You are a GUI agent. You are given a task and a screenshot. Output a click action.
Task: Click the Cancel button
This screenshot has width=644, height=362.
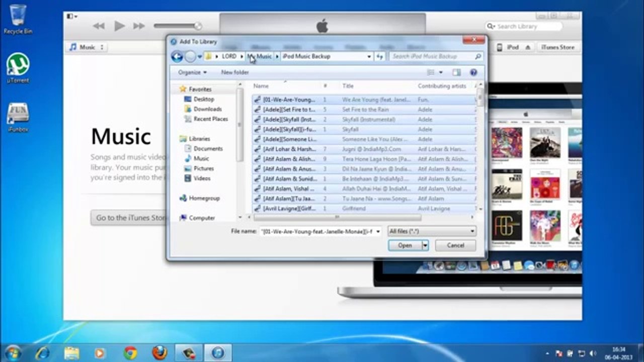pos(455,245)
